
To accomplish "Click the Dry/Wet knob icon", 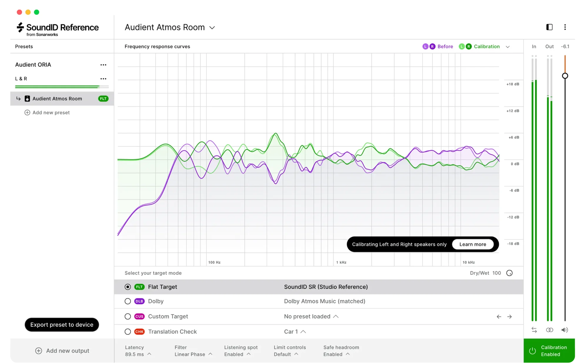I will point(510,273).
